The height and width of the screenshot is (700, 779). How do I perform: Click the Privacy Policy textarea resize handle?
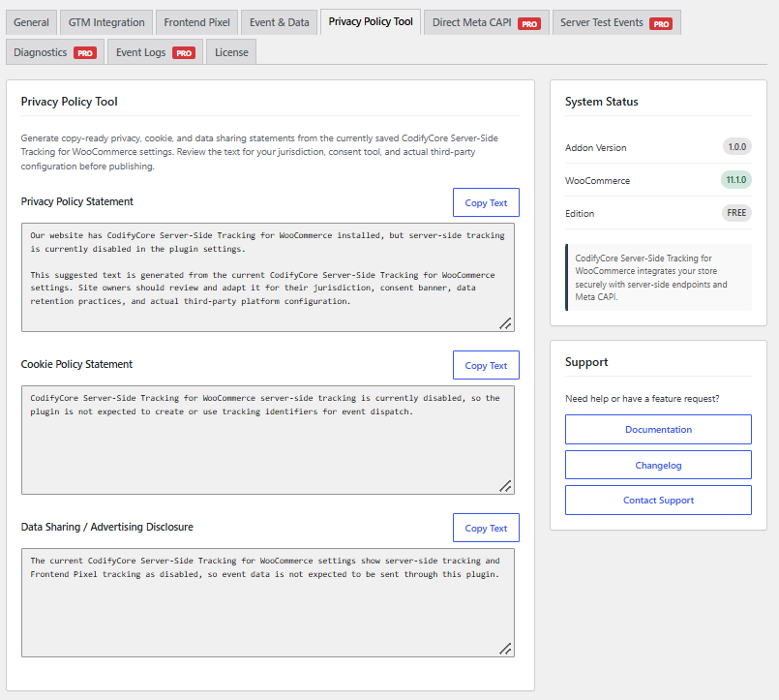coord(506,323)
